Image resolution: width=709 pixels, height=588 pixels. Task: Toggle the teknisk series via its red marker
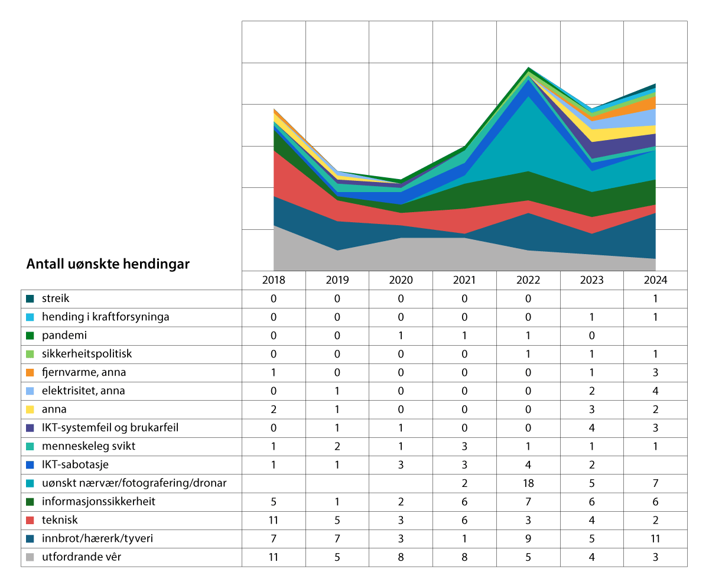point(30,518)
